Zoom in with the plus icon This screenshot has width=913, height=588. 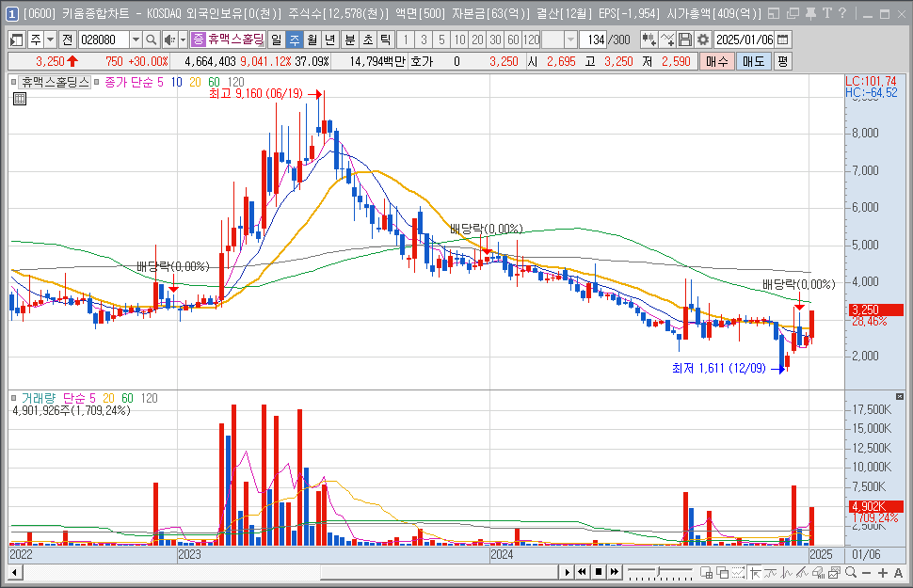[x=883, y=573]
